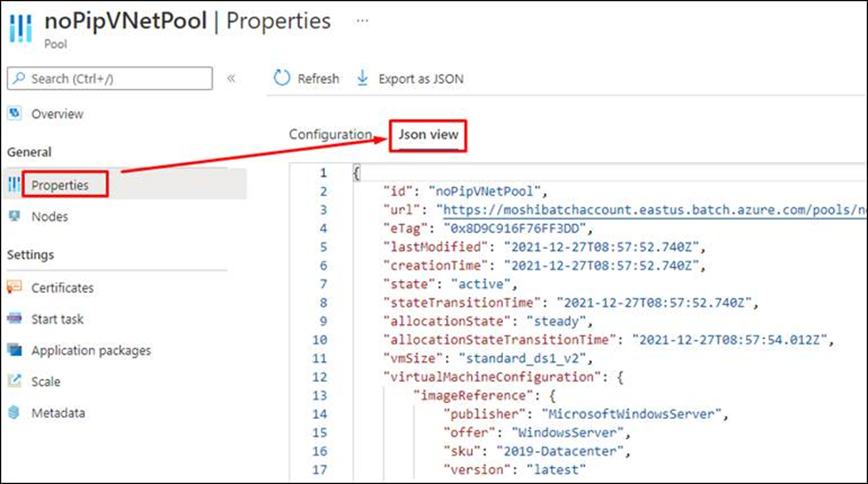This screenshot has height=484, width=868.
Task: Open the Nodes menu item
Action: tap(49, 217)
